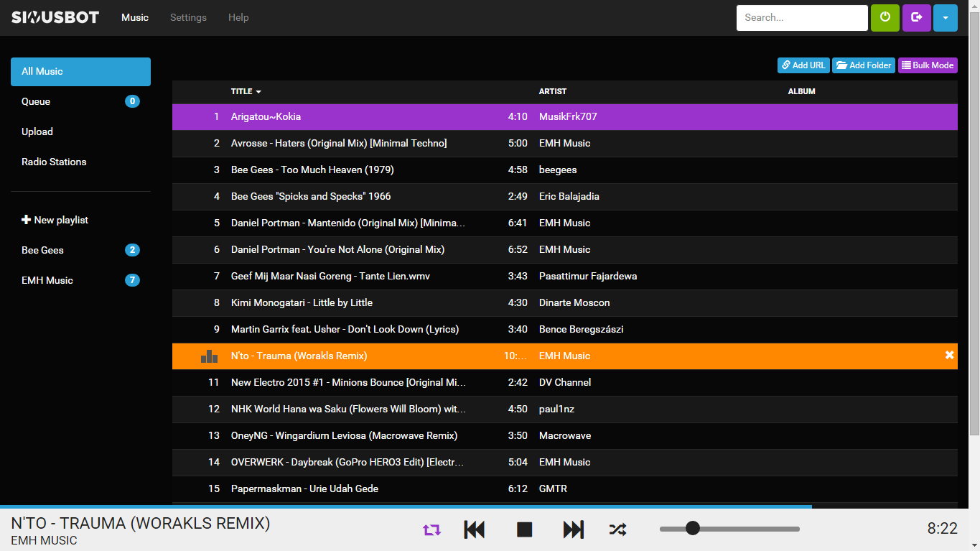Select Kimi Monogatari - Little by Little
This screenshot has height=551, width=980.
point(565,302)
